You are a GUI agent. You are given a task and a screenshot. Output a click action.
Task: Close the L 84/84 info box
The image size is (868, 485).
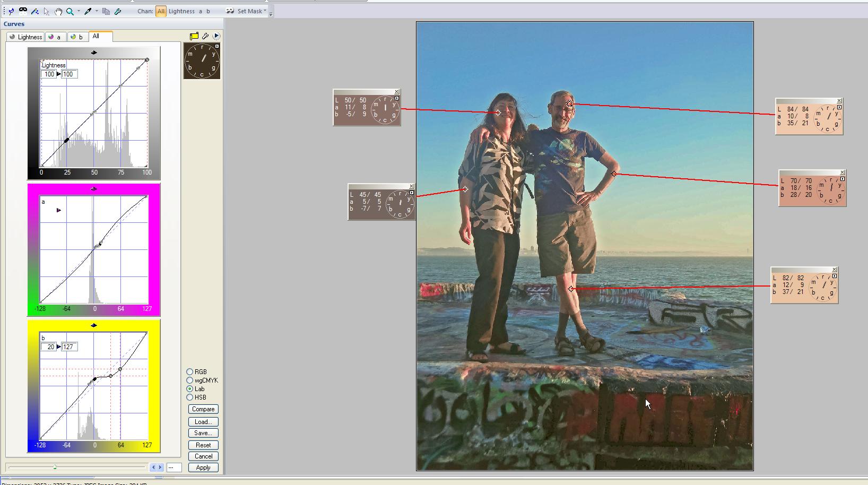tap(839, 101)
